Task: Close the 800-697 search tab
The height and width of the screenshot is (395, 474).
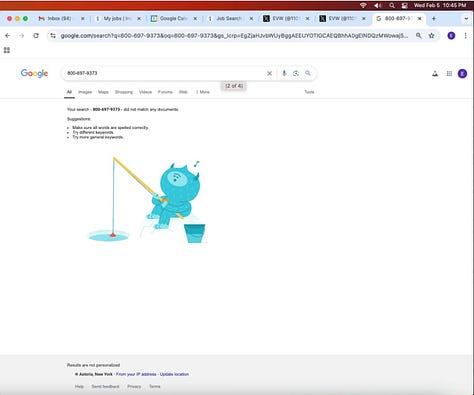Action: coord(420,19)
